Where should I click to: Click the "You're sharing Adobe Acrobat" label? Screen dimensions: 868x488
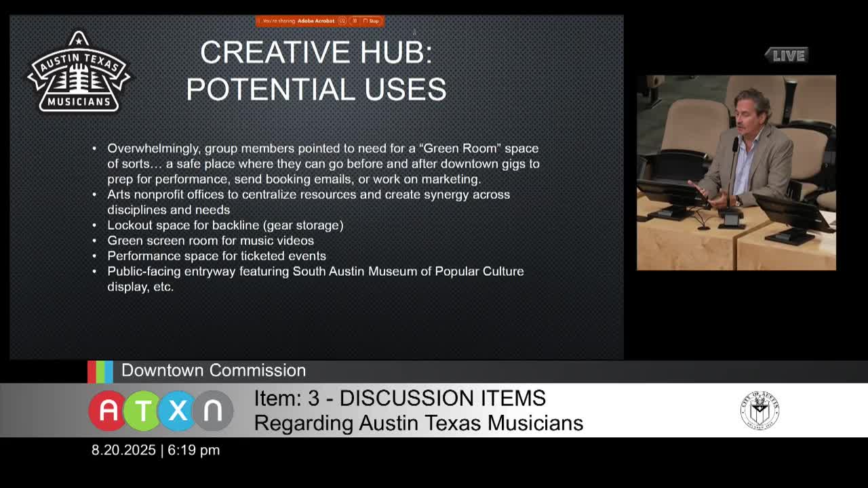[x=298, y=21]
